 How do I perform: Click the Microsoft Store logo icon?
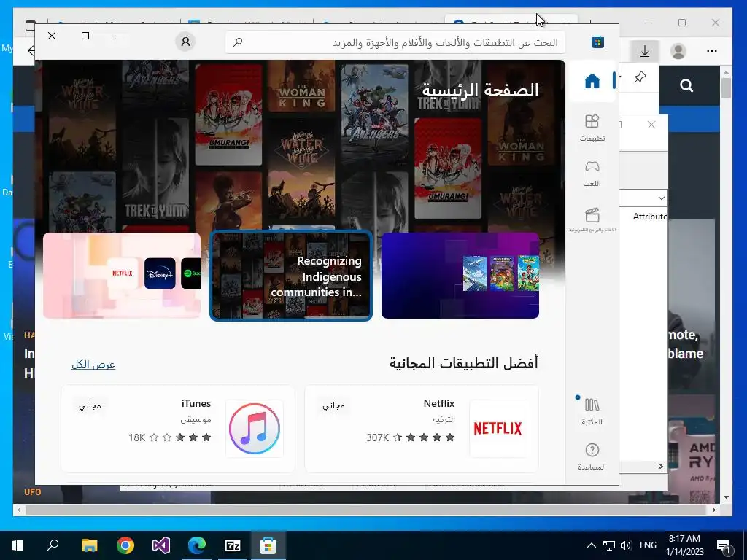tap(597, 42)
